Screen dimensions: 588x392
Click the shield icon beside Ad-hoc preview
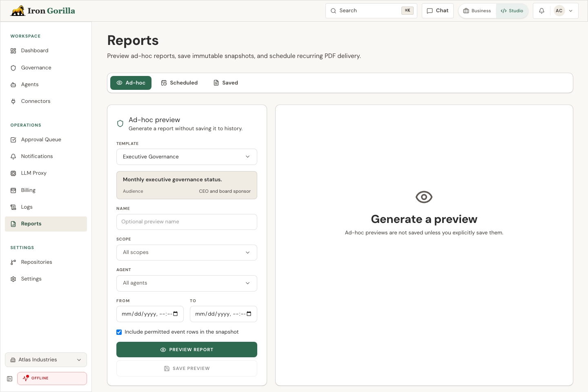click(120, 124)
